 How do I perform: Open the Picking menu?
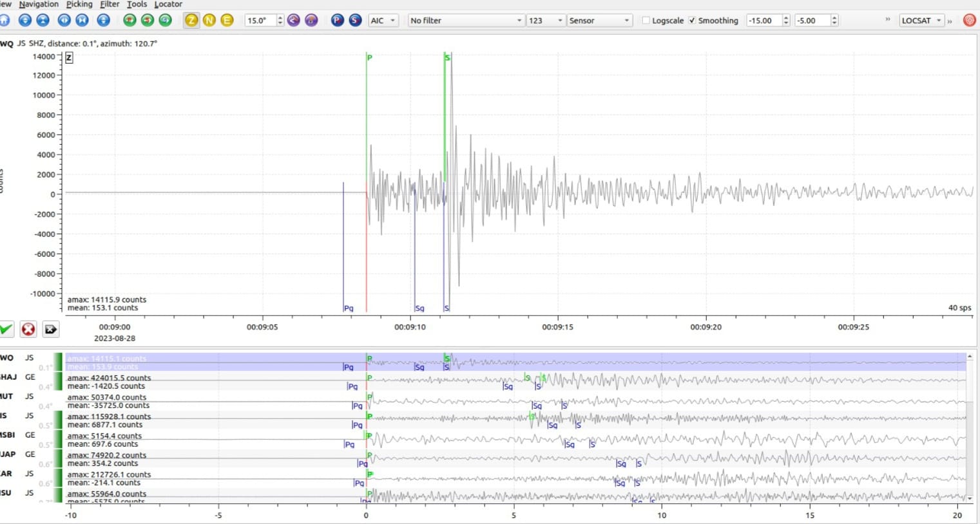[79, 5]
